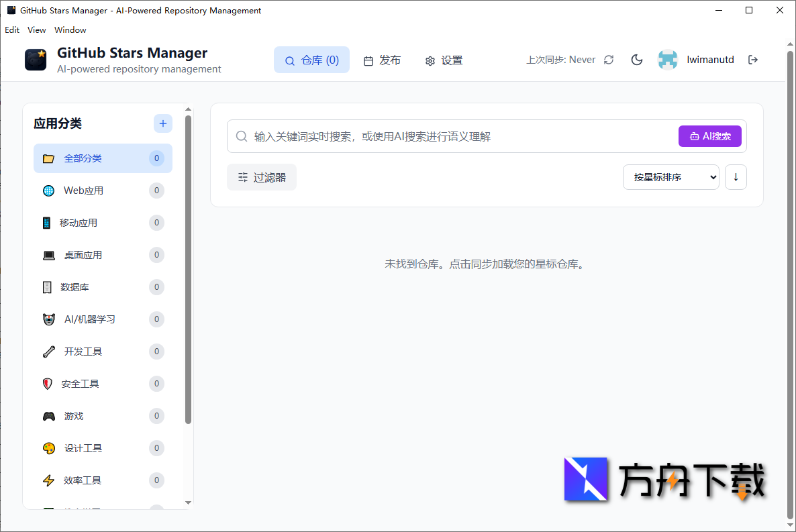Click the keyword search input field
This screenshot has height=532, width=796.
pos(436,136)
